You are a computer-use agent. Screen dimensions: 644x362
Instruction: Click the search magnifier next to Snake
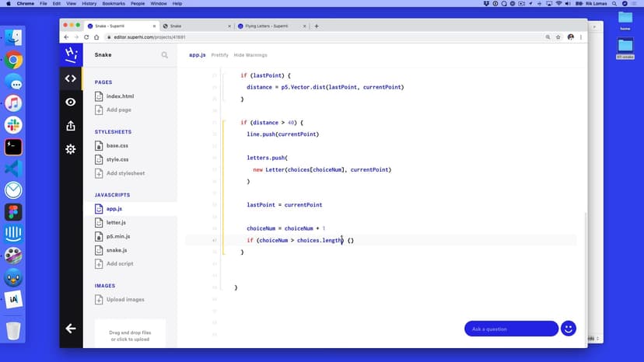coord(164,55)
